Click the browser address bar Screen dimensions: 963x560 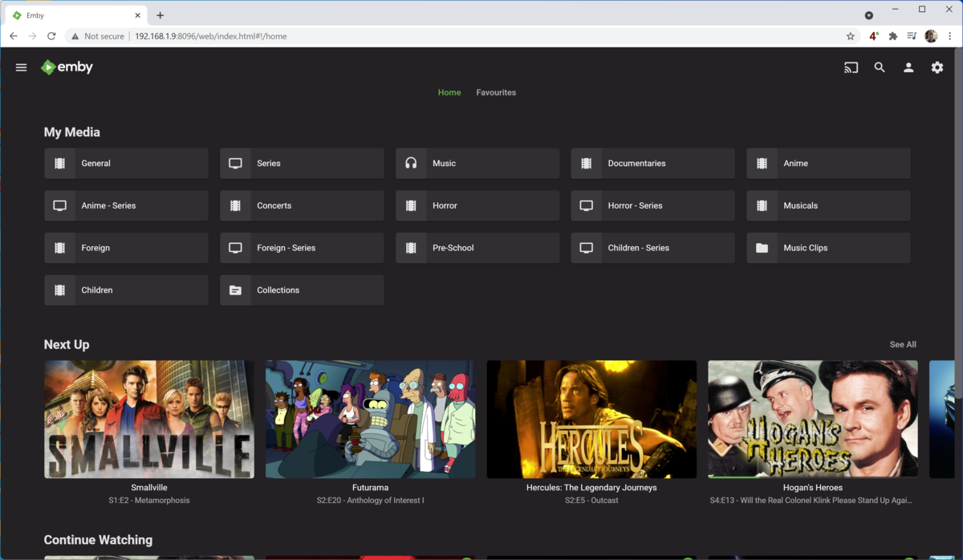(x=481, y=36)
